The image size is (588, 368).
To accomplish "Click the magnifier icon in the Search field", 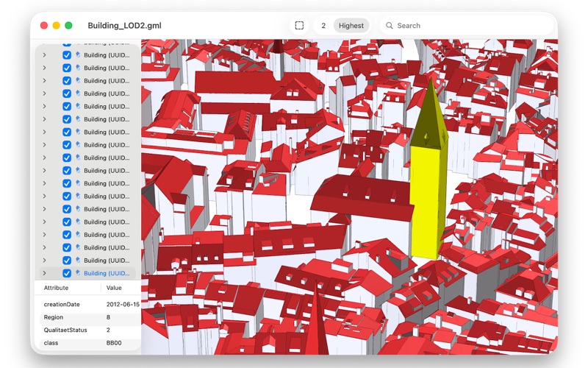I will click(x=390, y=26).
